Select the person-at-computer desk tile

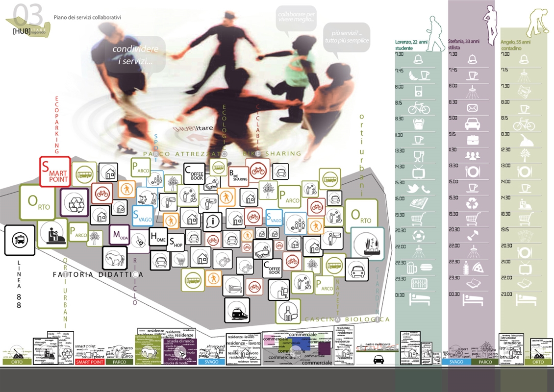point(279,290)
